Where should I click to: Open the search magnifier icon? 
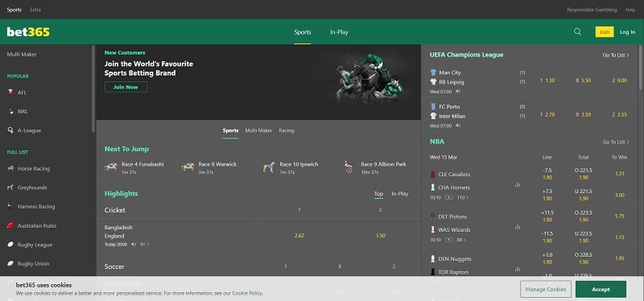pos(577,32)
